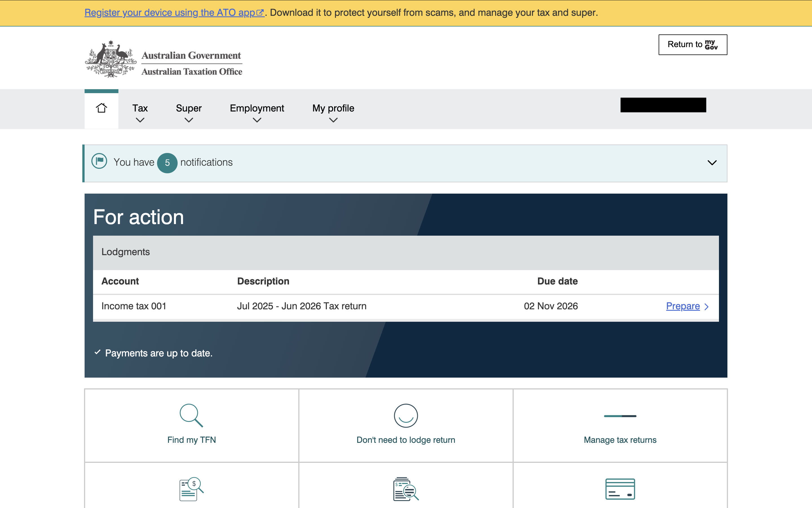Viewport: 812px width, 508px height.
Task: Click the notifications flag icon
Action: coord(99,161)
